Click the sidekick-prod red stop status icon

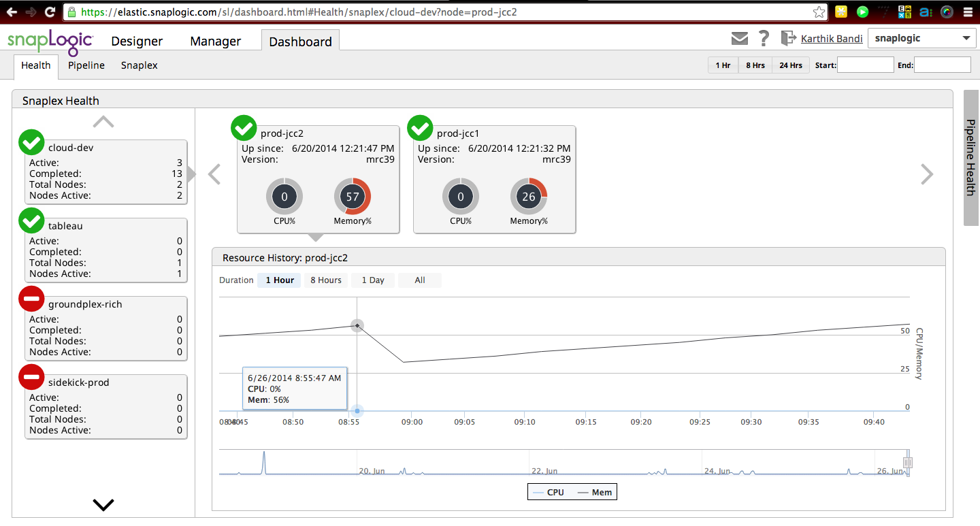[x=31, y=376]
